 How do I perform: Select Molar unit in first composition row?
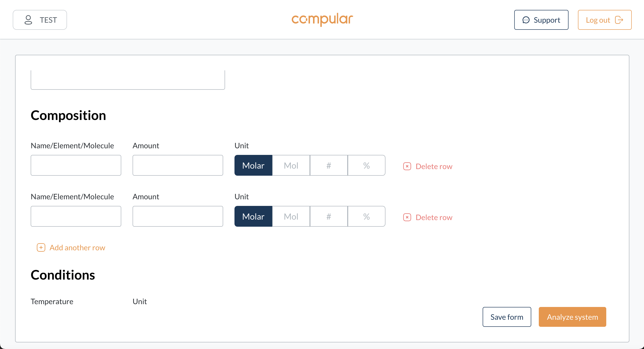coord(253,165)
